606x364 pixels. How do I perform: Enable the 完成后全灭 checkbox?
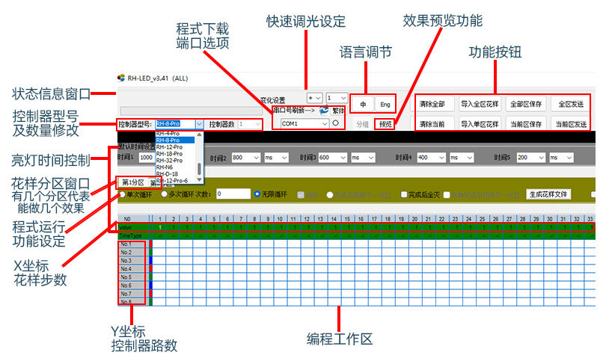(404, 194)
